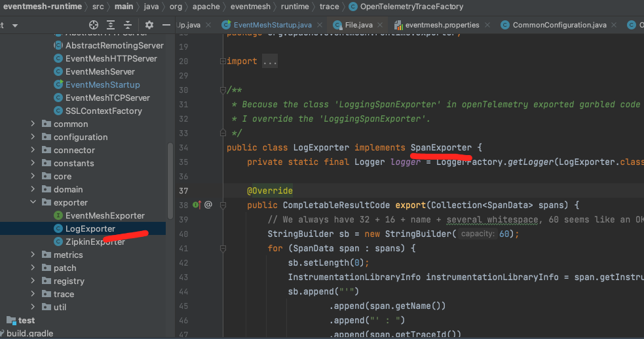Click AbstractRemotingServer class icon
This screenshot has height=339, width=644.
click(58, 46)
